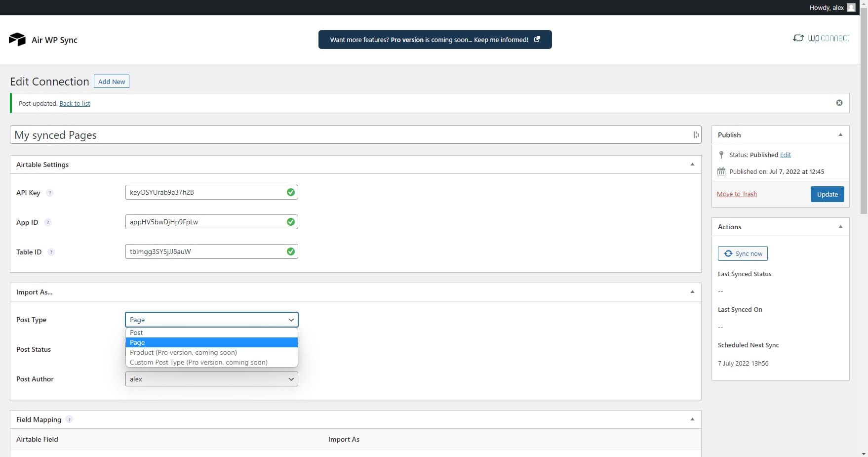This screenshot has height=457, width=868.
Task: Click Move to Trash link
Action: [737, 194]
